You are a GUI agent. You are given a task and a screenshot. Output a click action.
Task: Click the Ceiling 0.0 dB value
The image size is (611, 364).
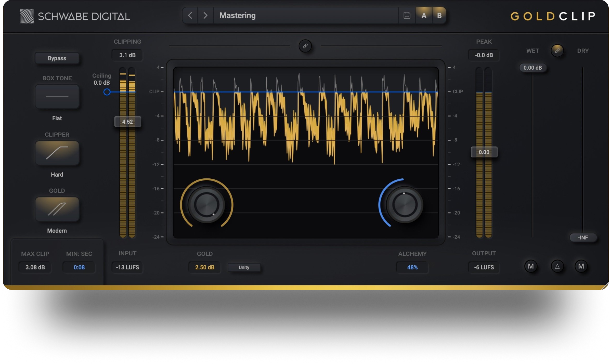click(x=101, y=83)
